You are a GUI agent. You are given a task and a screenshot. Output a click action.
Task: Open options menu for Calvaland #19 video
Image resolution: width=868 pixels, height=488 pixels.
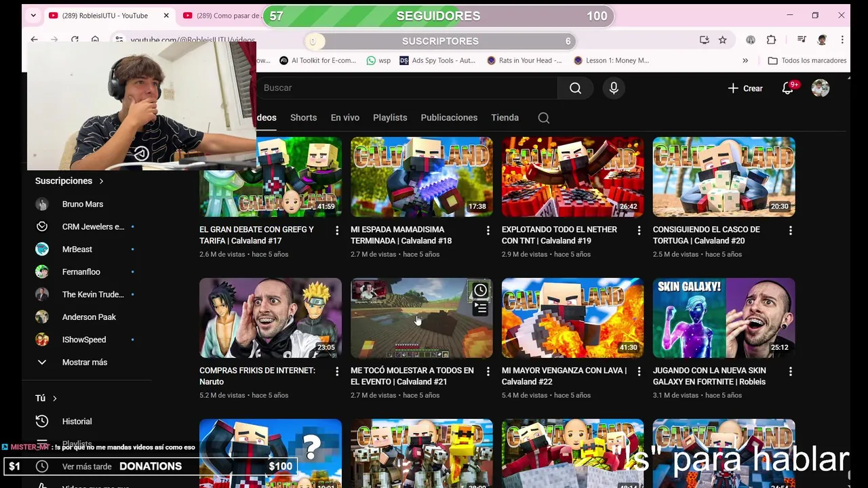(639, 231)
